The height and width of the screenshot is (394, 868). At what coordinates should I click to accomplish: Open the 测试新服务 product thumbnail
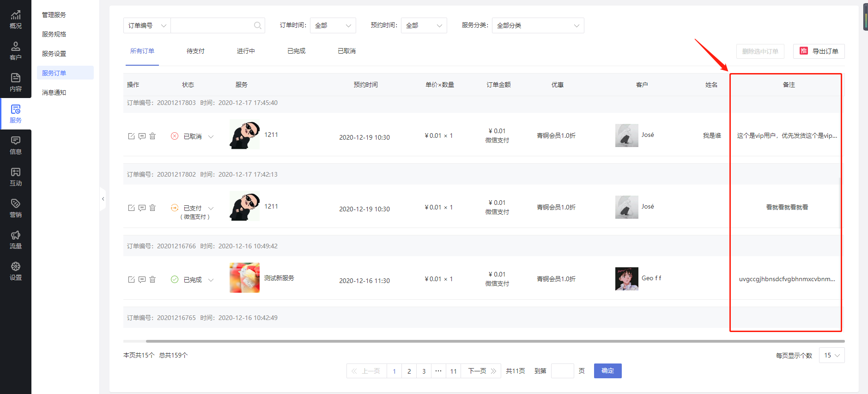click(244, 277)
